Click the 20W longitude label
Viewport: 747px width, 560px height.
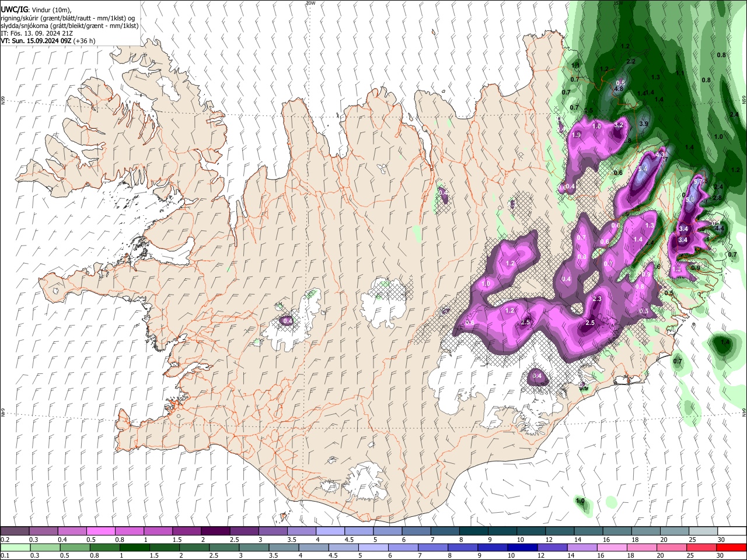pos(310,3)
